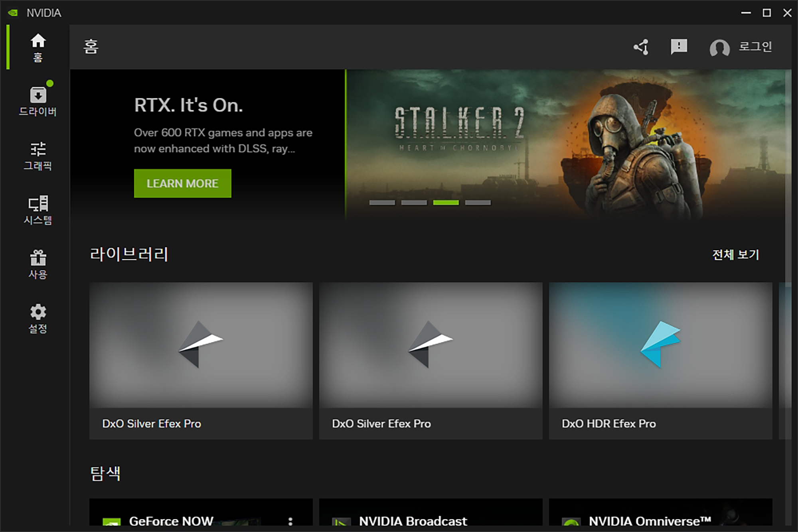Click the share icon in header

(x=641, y=47)
